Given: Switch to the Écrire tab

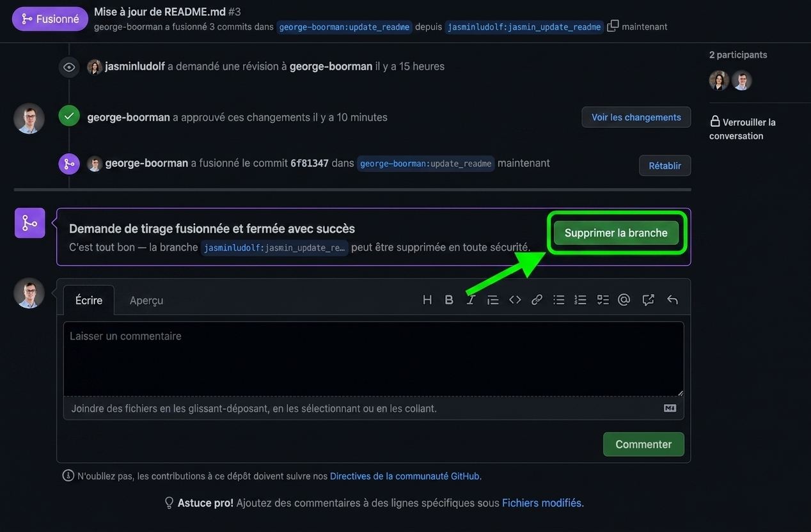Looking at the screenshot, I should point(89,300).
